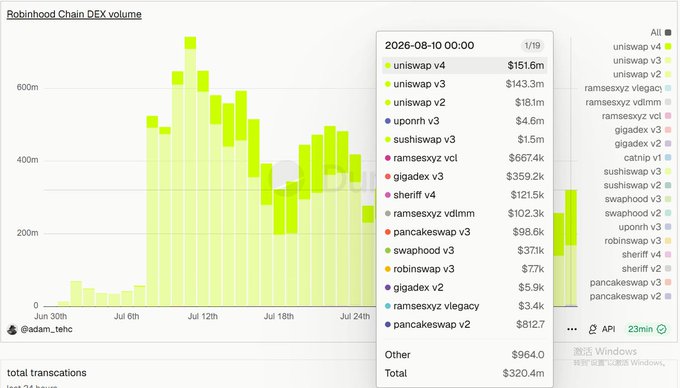Toggle swaphood v3 series in legend
Viewport: 680px width, 388px height.
point(638,199)
